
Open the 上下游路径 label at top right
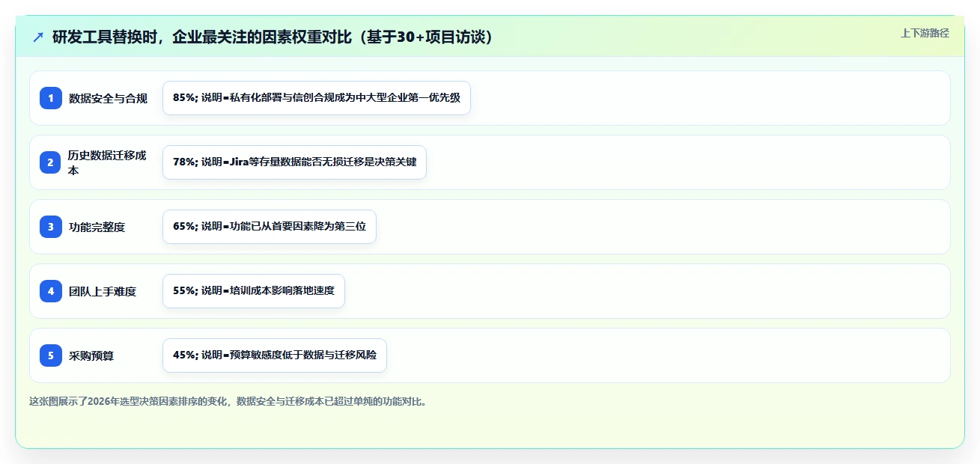925,33
